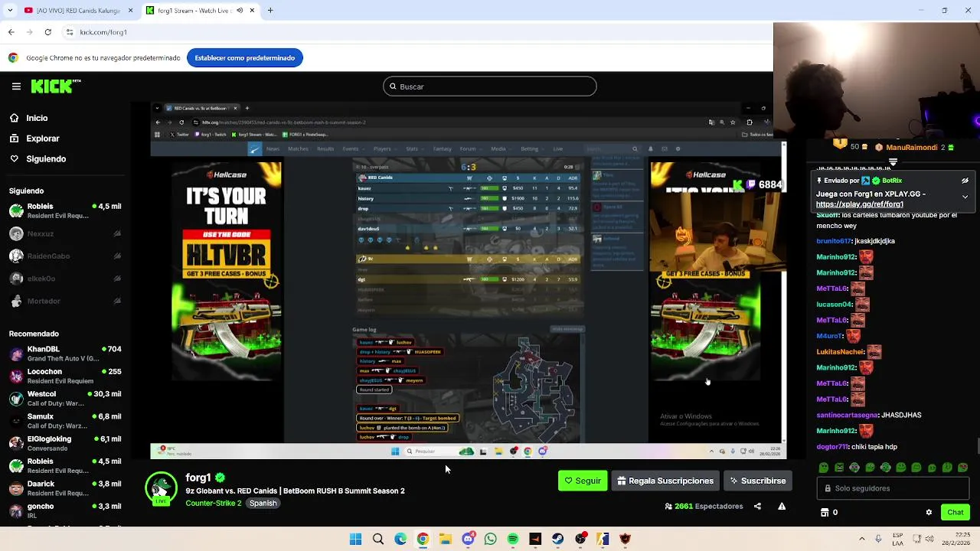Open goncho recommended channel
Viewport: 980px width, 551px height.
tap(65, 510)
